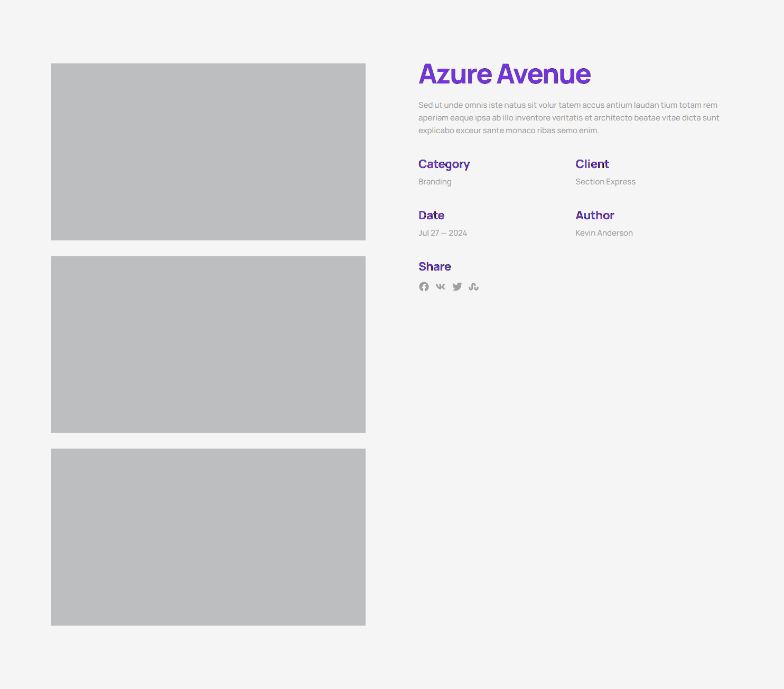Open the bottom gray project image

[x=208, y=537]
